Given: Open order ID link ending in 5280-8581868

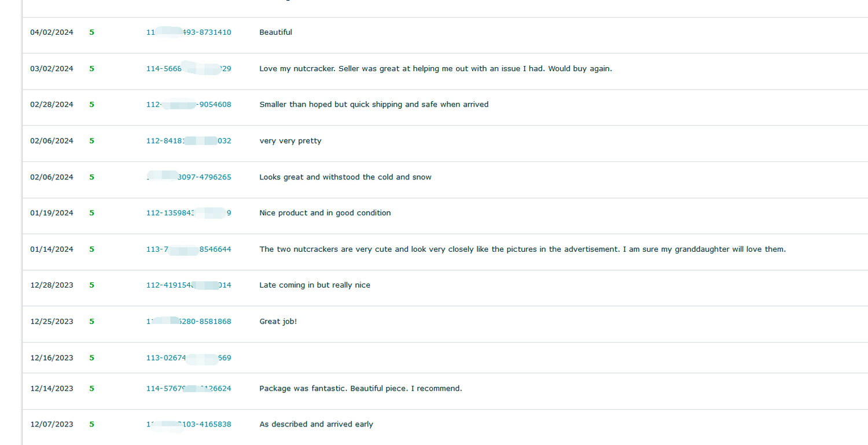Looking at the screenshot, I should coord(189,322).
